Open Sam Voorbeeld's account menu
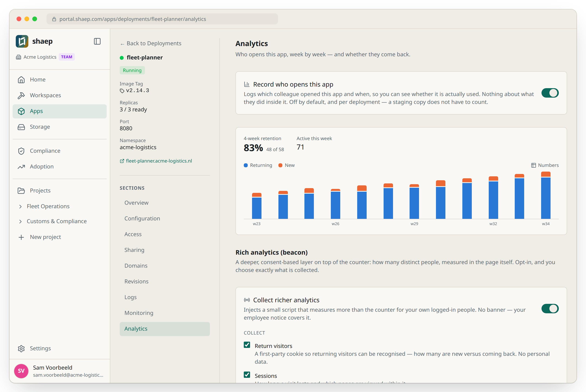The image size is (586, 392). pos(59,371)
